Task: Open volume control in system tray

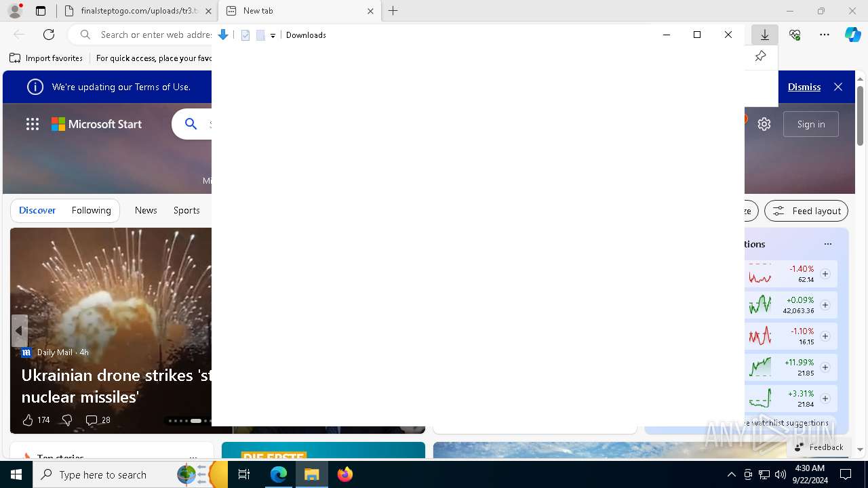Action: [781, 474]
